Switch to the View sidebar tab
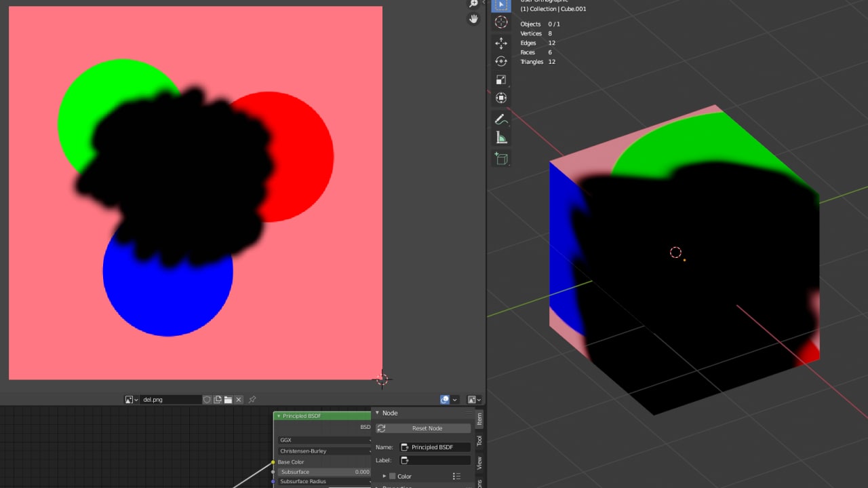This screenshot has width=868, height=488. coord(479,463)
